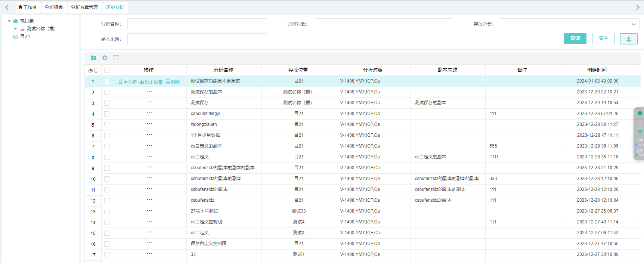Select tree item 目21
Screen dimensions: 644x263
click(25, 37)
